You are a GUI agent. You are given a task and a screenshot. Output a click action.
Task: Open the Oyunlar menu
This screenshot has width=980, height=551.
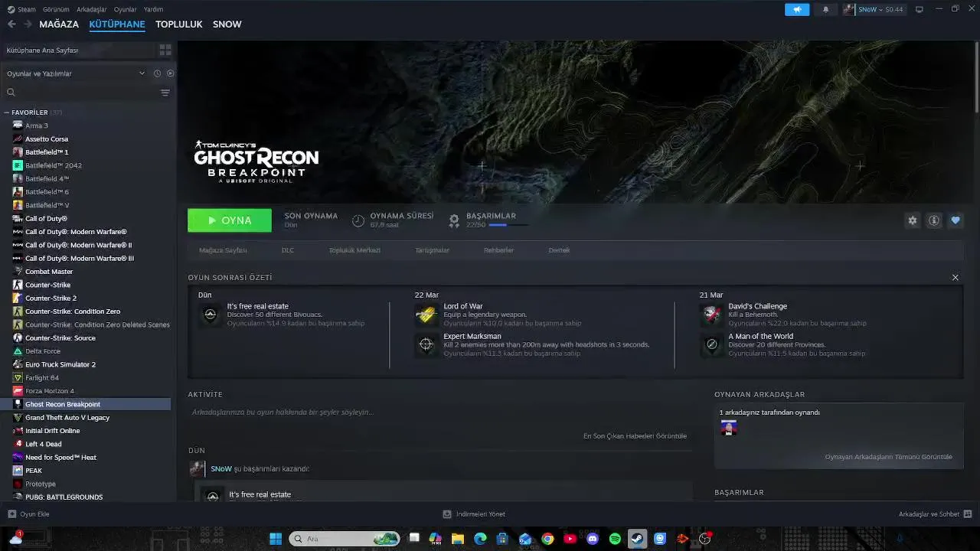[x=125, y=9]
